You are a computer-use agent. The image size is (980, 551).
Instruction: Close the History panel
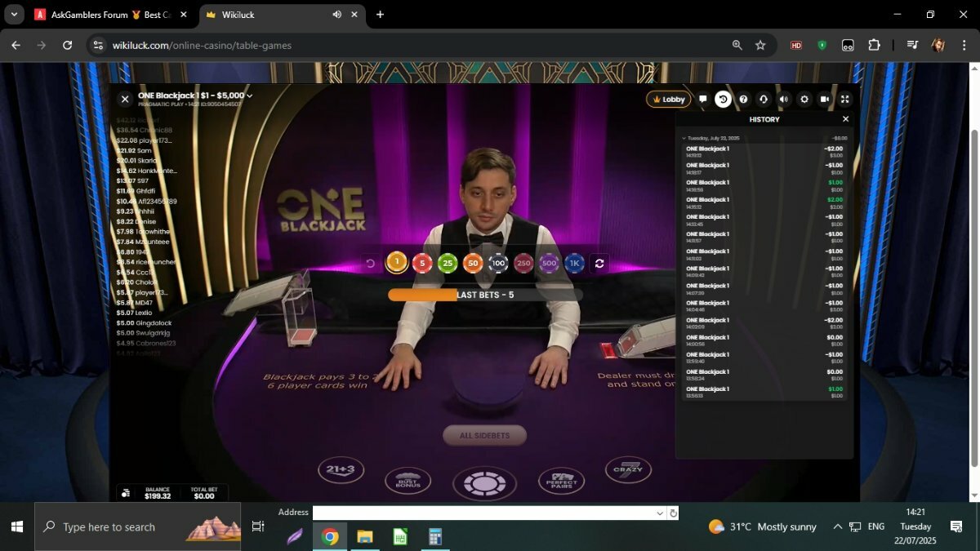click(845, 119)
